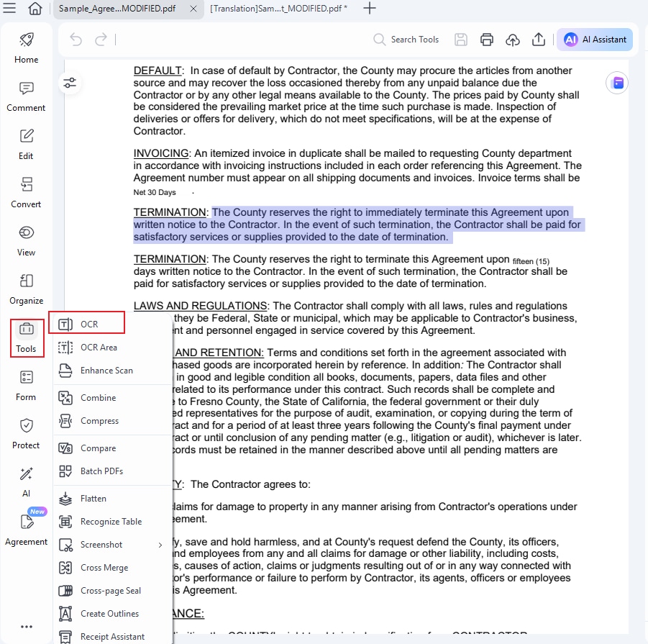Click the LAWS AND REGULATIONS heading
The image size is (648, 644).
pyautogui.click(x=200, y=306)
